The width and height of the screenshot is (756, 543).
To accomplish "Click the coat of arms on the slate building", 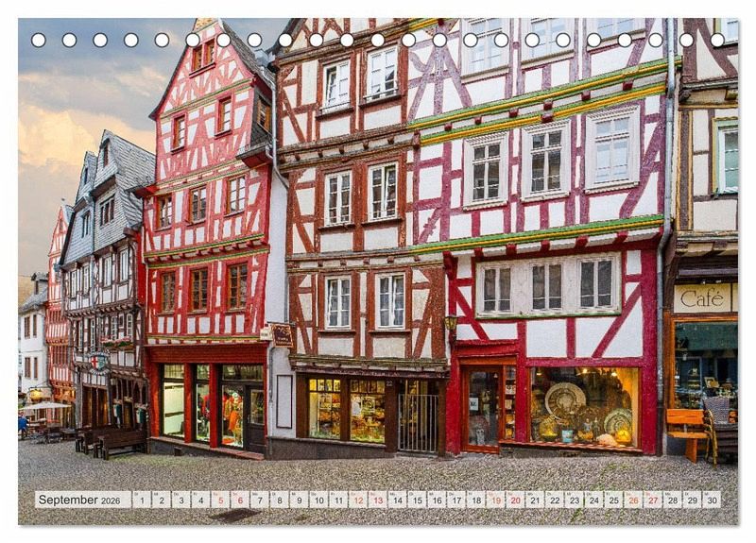I will (x=98, y=361).
